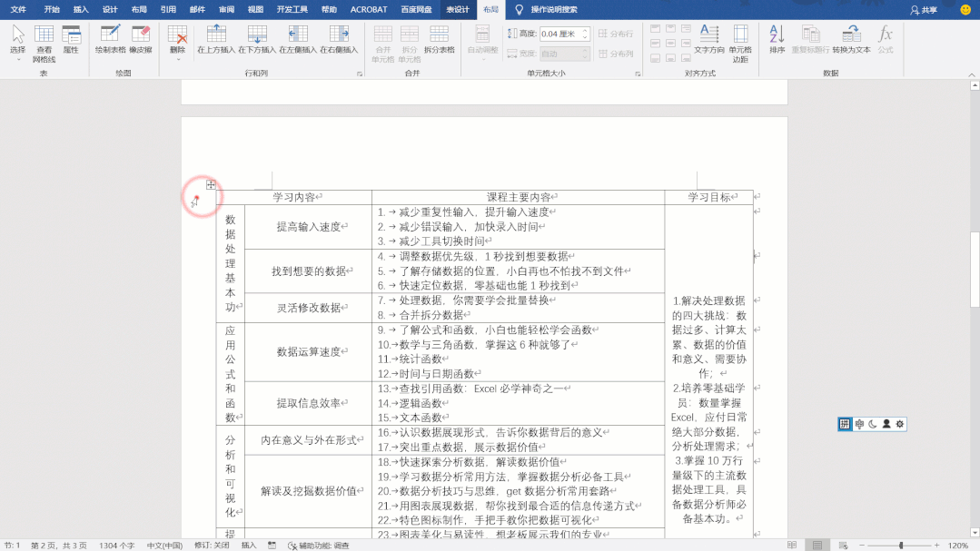Toggle IME 拼 input mode

click(x=845, y=424)
